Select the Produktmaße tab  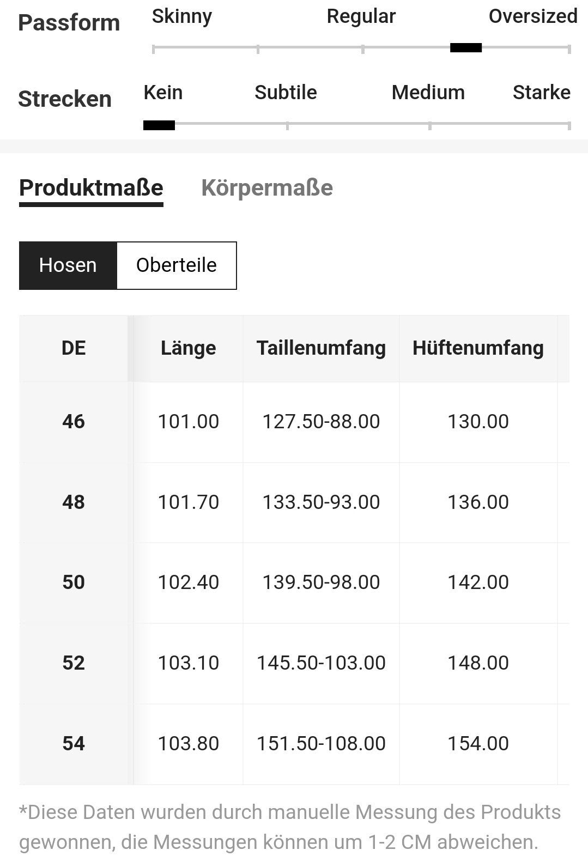(91, 188)
